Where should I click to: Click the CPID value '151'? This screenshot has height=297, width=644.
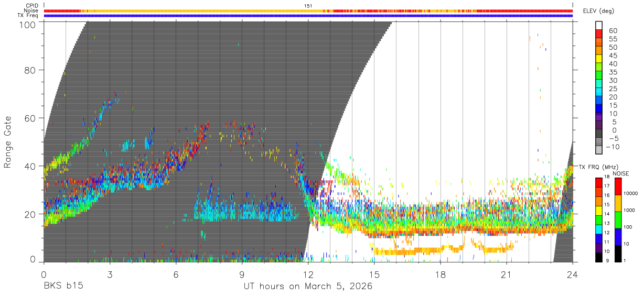coord(308,6)
